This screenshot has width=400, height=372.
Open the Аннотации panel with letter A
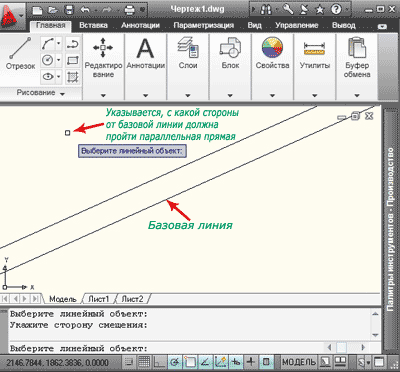click(146, 48)
